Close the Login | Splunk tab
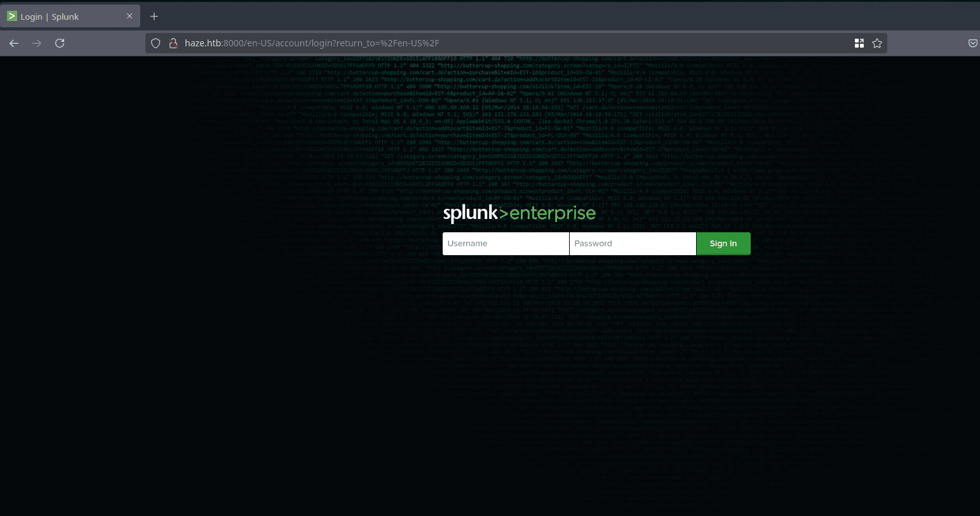This screenshot has height=516, width=980. tap(130, 17)
